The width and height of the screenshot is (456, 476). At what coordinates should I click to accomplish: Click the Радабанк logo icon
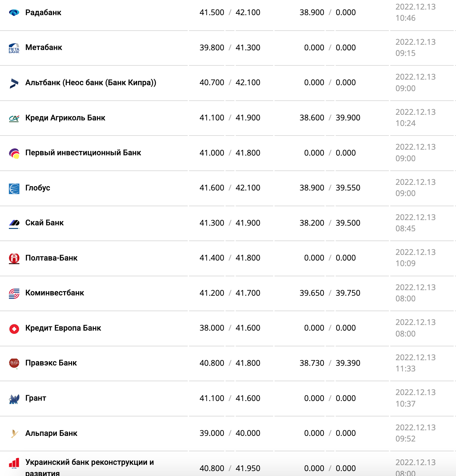click(x=14, y=13)
